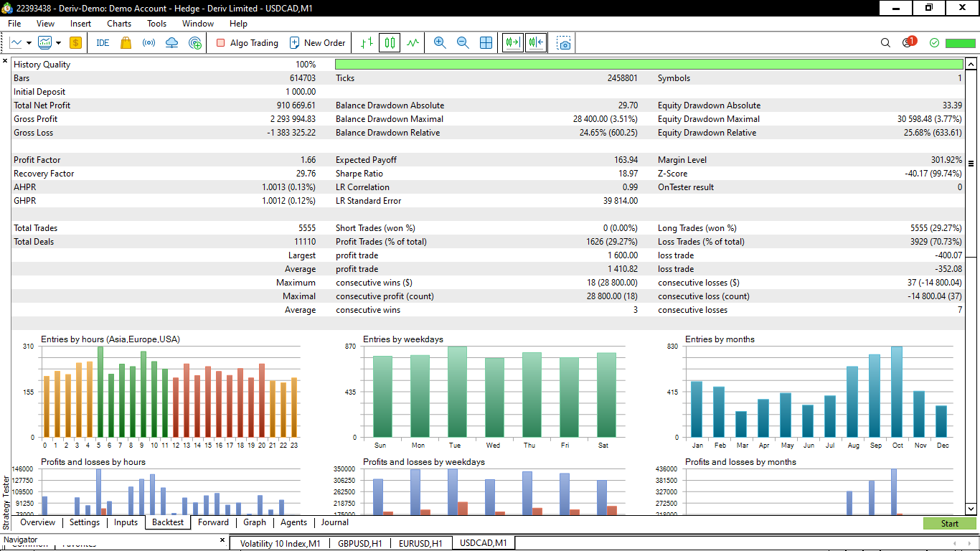980x551 pixels.
Task: Switch to the Journal tab
Action: (x=335, y=522)
